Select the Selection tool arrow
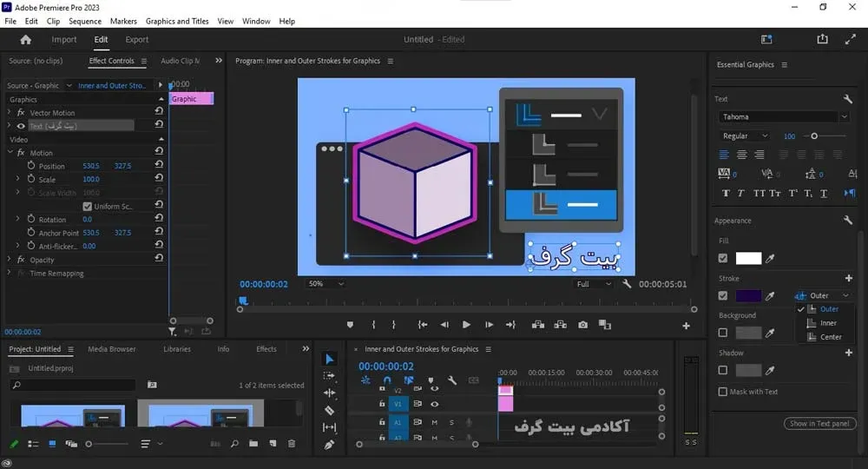868x469 pixels. (x=329, y=360)
